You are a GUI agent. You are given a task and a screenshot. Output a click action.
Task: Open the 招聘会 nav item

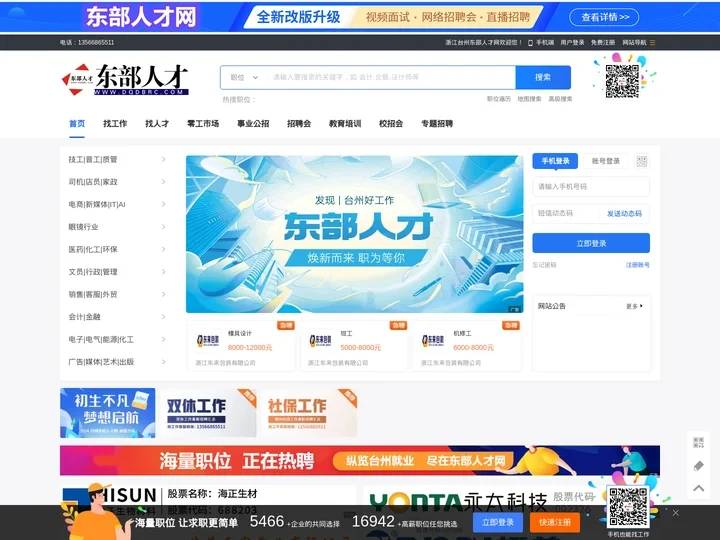pos(299,124)
